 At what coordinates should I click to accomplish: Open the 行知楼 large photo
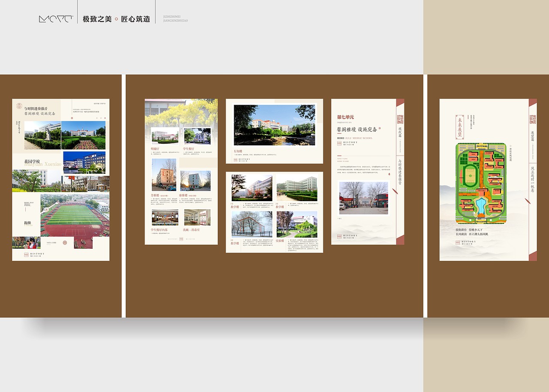[x=274, y=125]
